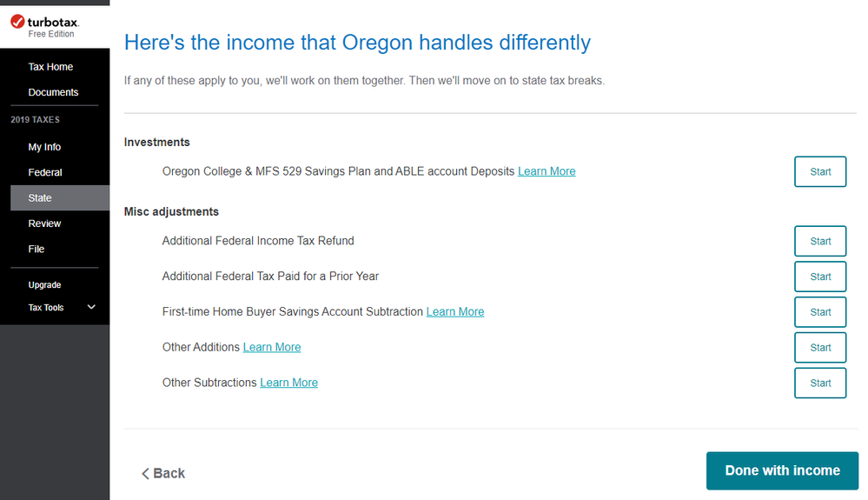The width and height of the screenshot is (868, 500).
Task: Start Additional Federal Tax Paid Prior Year
Action: coord(820,277)
